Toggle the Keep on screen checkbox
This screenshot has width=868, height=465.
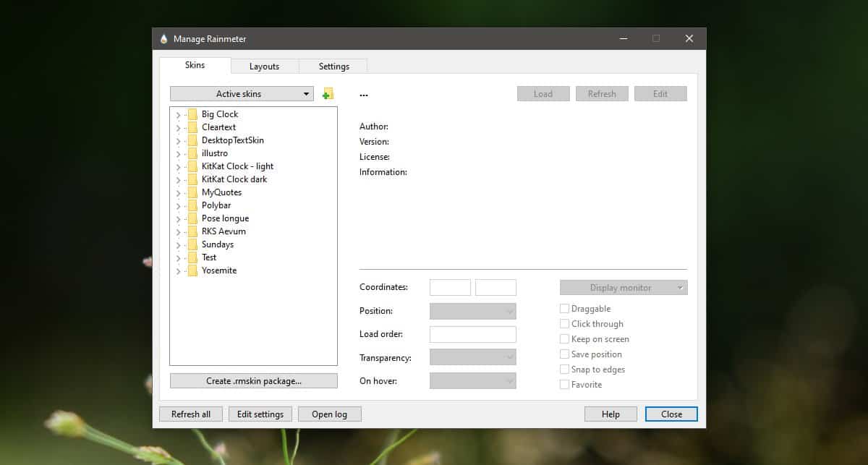pos(565,339)
